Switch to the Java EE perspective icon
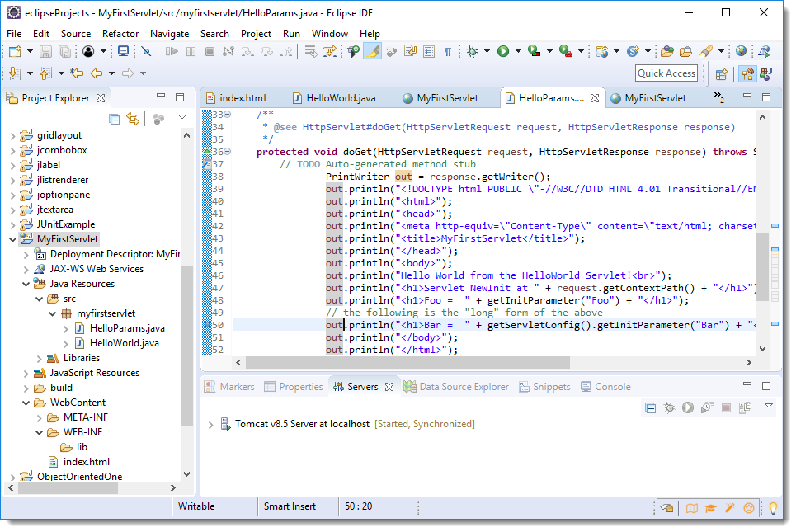 point(747,74)
